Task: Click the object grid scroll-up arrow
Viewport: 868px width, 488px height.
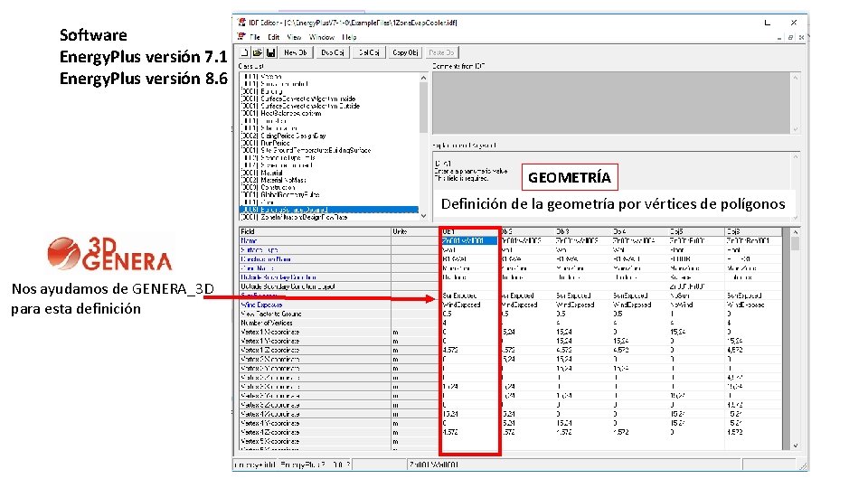Action: pos(796,232)
